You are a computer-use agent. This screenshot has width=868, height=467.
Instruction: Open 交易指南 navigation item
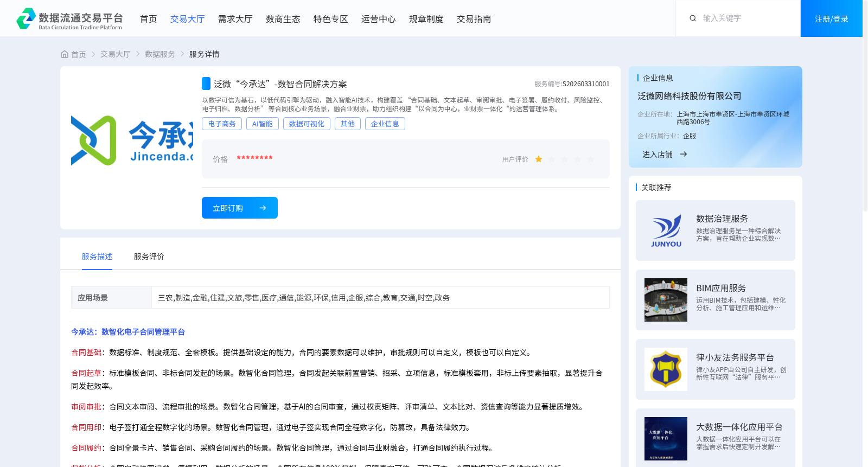pos(474,19)
